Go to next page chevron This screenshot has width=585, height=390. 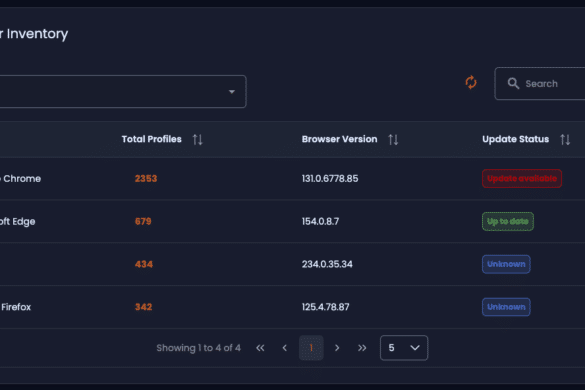click(x=337, y=348)
